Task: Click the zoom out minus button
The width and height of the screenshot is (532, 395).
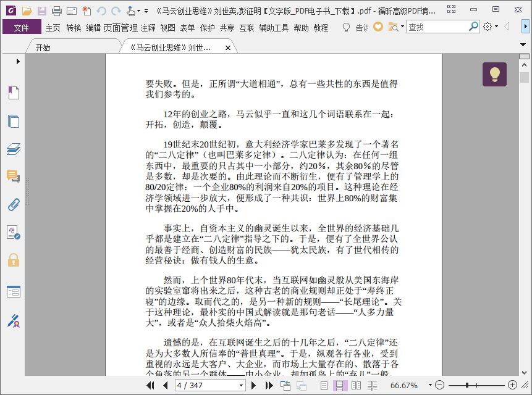Action: click(439, 385)
